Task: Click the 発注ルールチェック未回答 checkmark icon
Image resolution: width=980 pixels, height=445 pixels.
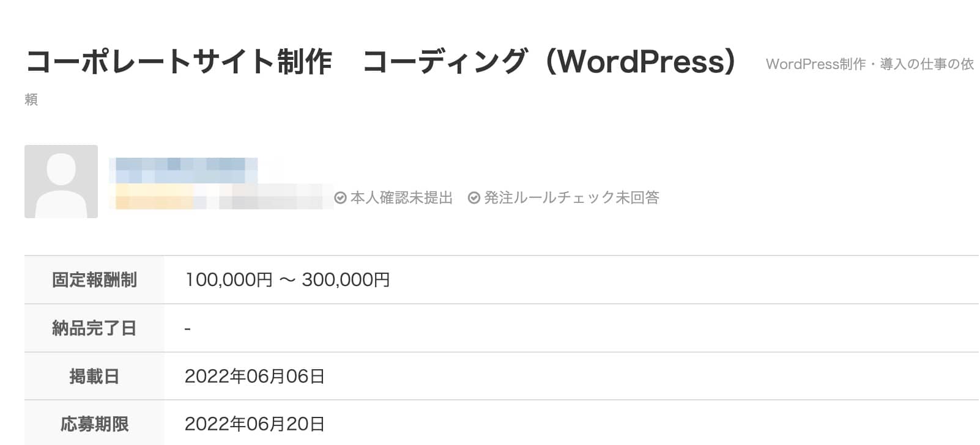Action: point(474,198)
